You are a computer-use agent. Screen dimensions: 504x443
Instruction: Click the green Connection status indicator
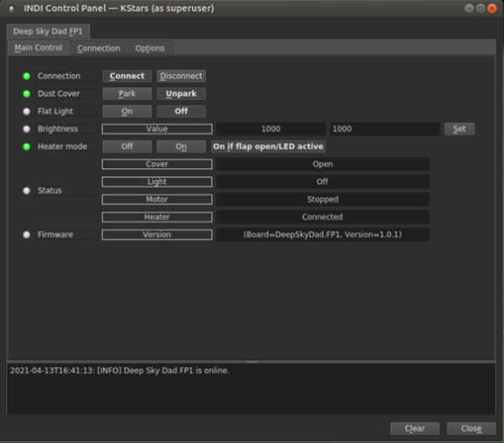pos(26,76)
